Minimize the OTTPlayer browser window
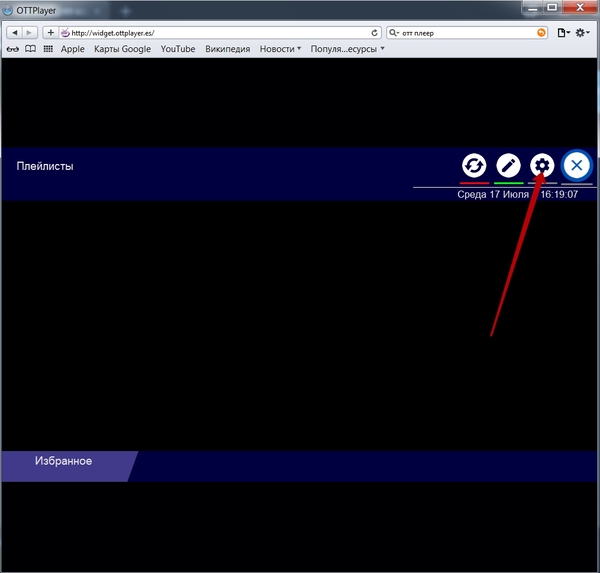Screen dimensions: 600x573 [533, 8]
